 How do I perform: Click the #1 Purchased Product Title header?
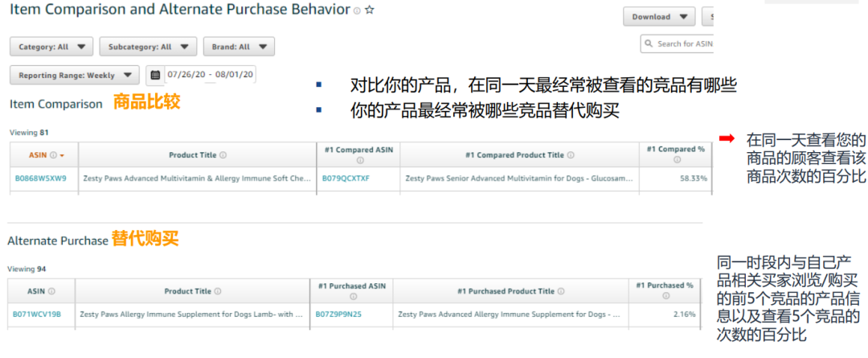pyautogui.click(x=506, y=291)
